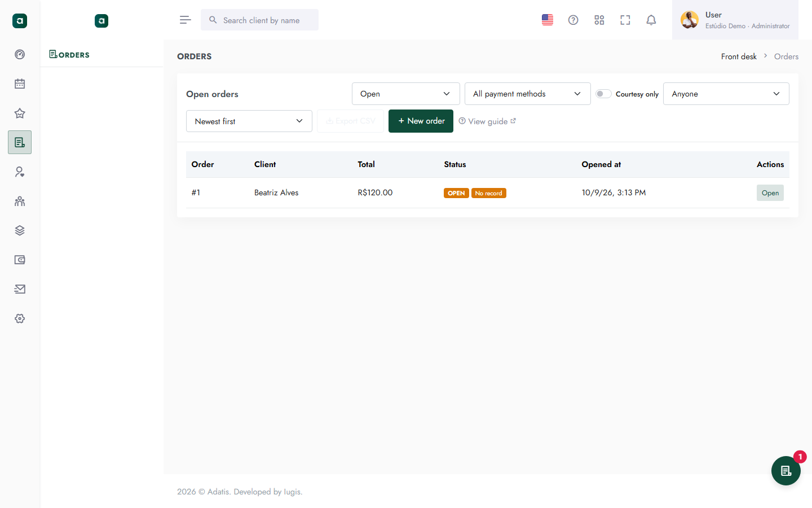The height and width of the screenshot is (508, 812).
Task: Open the client person-heart icon in sidebar
Action: (20, 172)
